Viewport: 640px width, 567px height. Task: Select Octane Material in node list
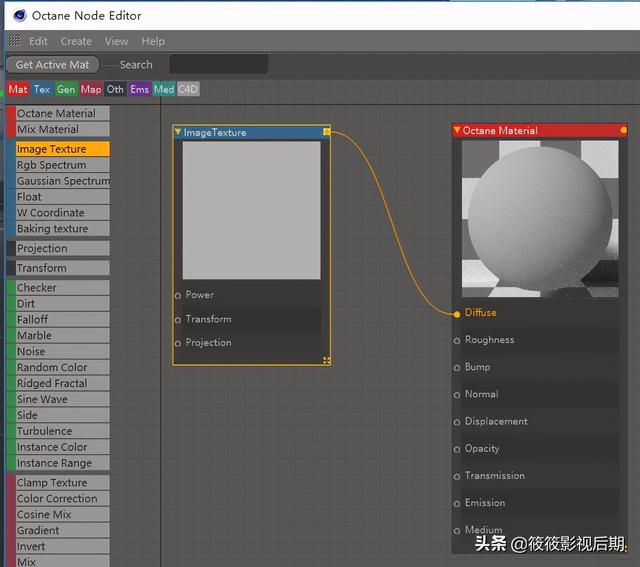62,113
